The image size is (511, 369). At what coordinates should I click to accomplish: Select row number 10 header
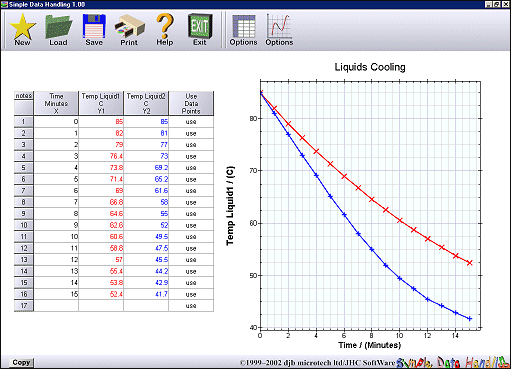pos(24,225)
